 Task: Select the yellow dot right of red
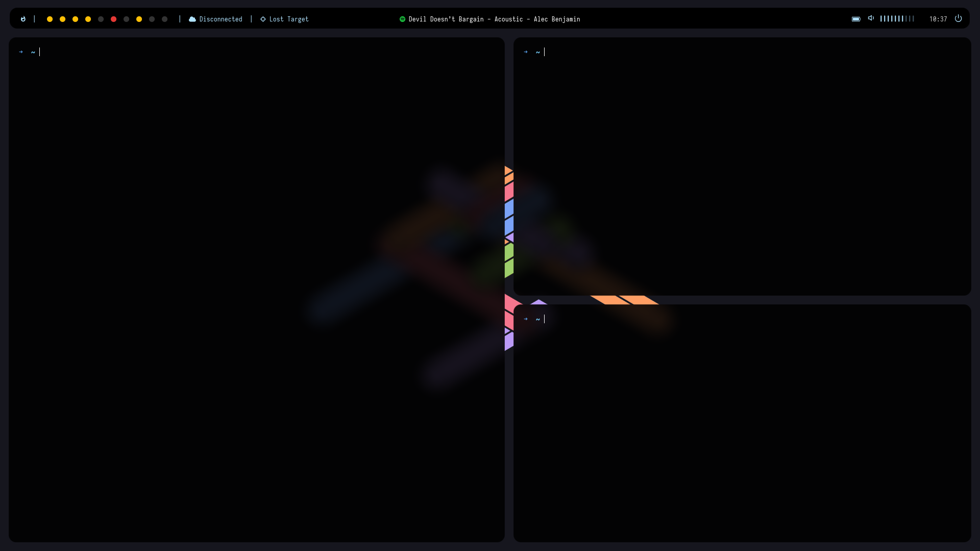(139, 19)
